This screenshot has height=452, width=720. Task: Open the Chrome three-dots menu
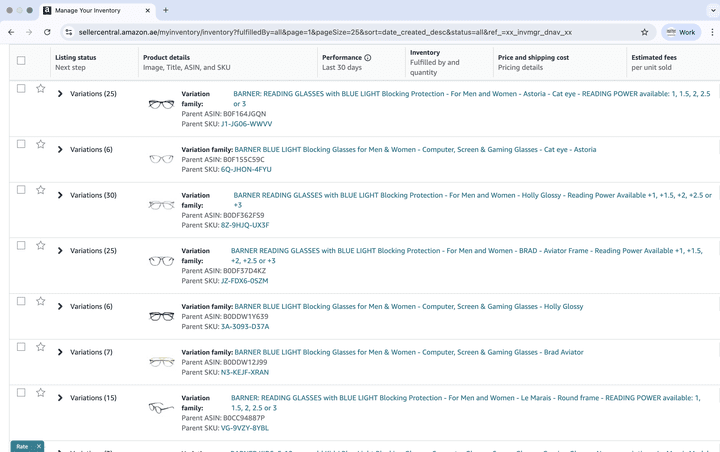click(x=712, y=32)
